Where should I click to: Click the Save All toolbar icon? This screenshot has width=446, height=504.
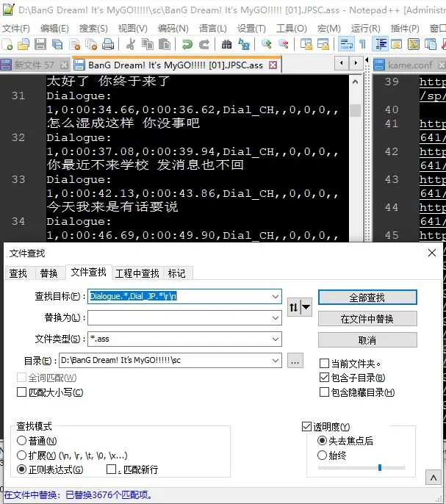(x=57, y=44)
